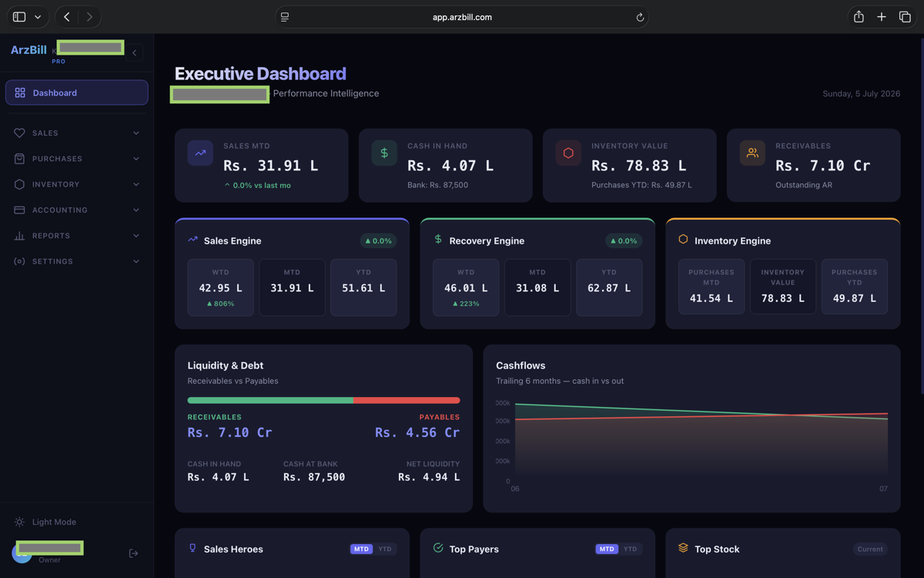
Task: Click the Inventory hexagon icon in sidebar
Action: tap(19, 184)
